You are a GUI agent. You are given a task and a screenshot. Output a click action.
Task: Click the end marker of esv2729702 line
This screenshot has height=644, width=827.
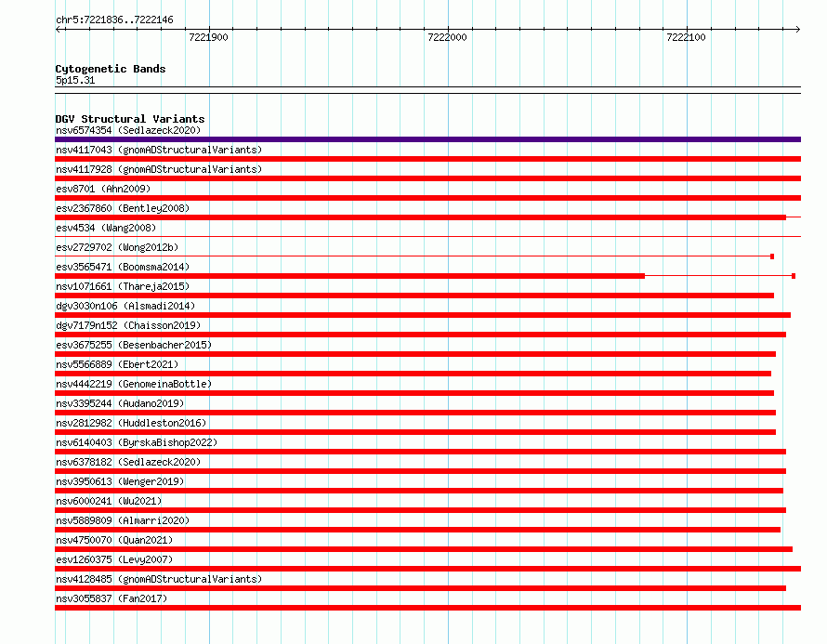772,256
